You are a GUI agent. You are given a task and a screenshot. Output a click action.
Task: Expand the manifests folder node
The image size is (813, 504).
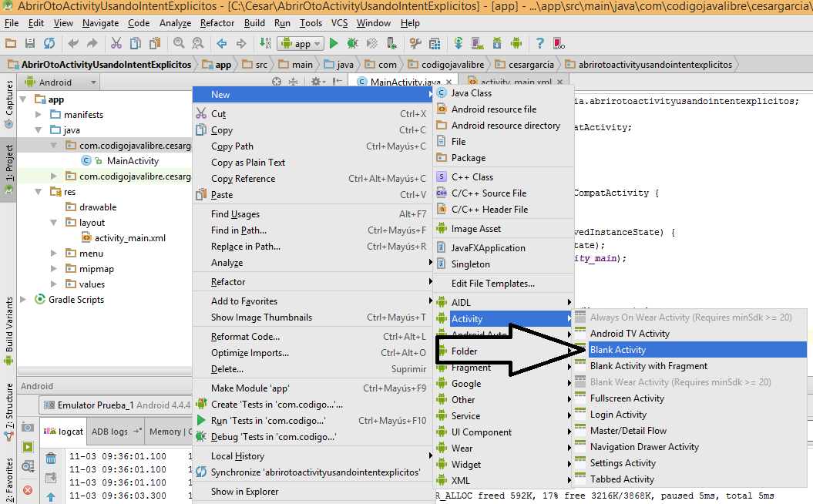point(39,115)
